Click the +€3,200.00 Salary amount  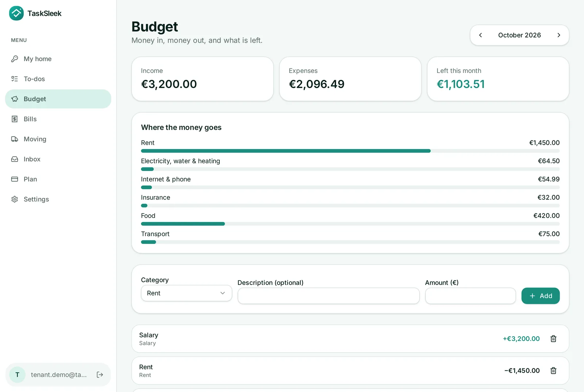(x=521, y=339)
